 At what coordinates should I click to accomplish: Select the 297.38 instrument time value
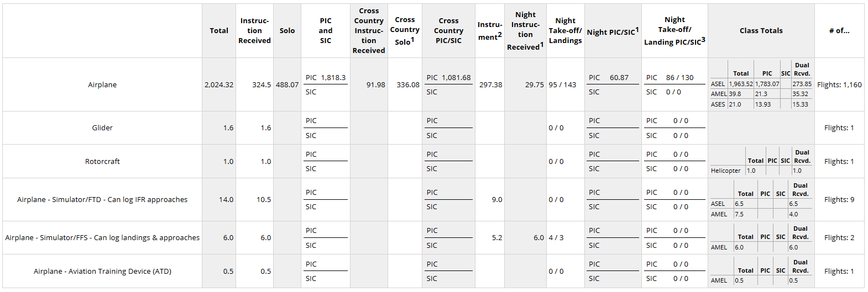click(490, 85)
